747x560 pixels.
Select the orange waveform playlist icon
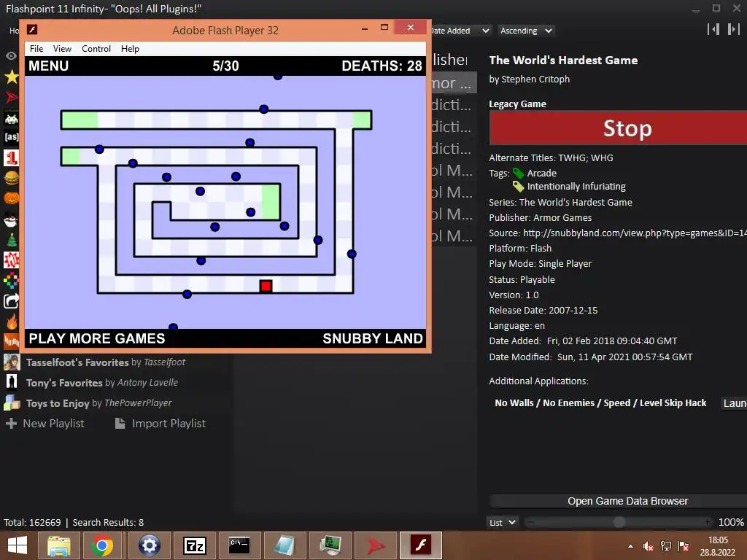(11, 341)
